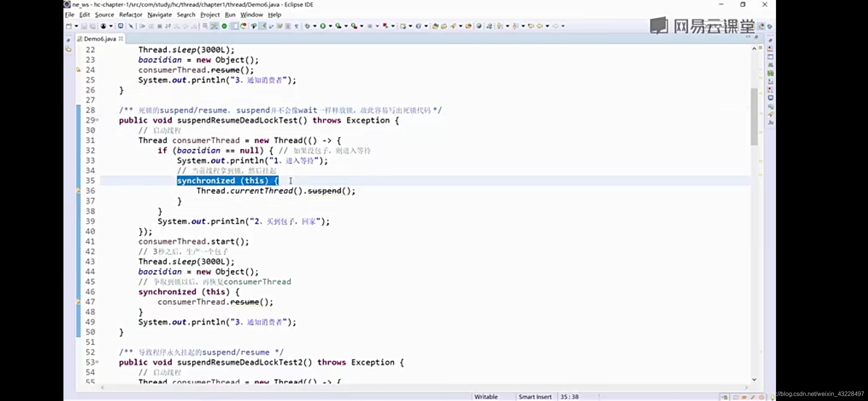Click the 网易云课堂 icon

coord(659,26)
